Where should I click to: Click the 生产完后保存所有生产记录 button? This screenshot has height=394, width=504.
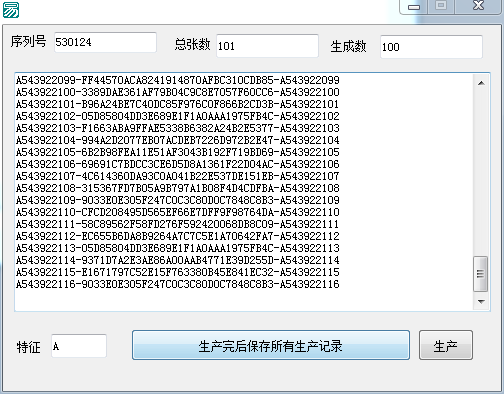pyautogui.click(x=271, y=345)
